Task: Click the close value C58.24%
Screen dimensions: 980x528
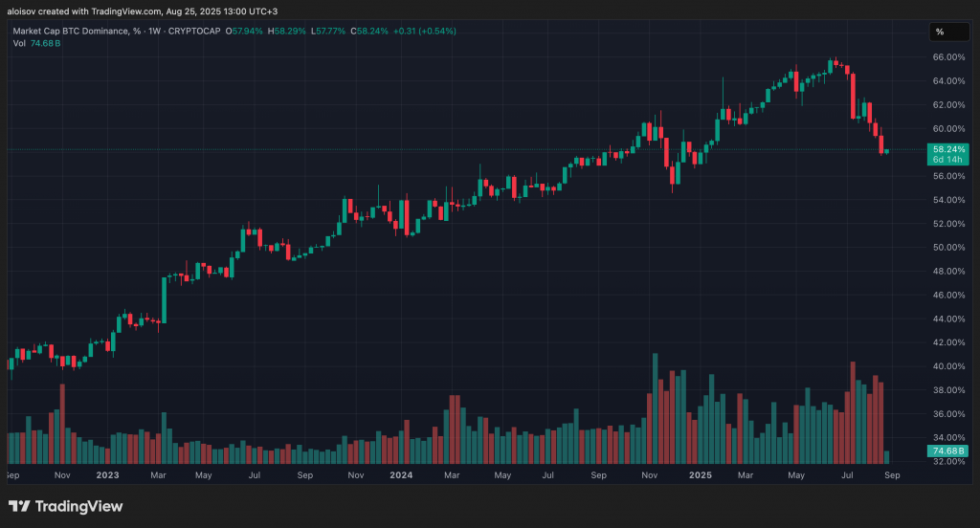Action: point(369,31)
